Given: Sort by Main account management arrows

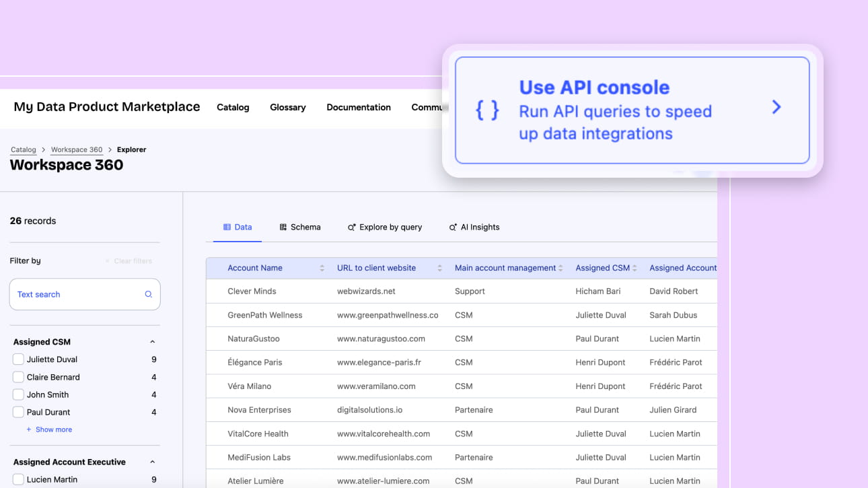Looking at the screenshot, I should click(560, 268).
